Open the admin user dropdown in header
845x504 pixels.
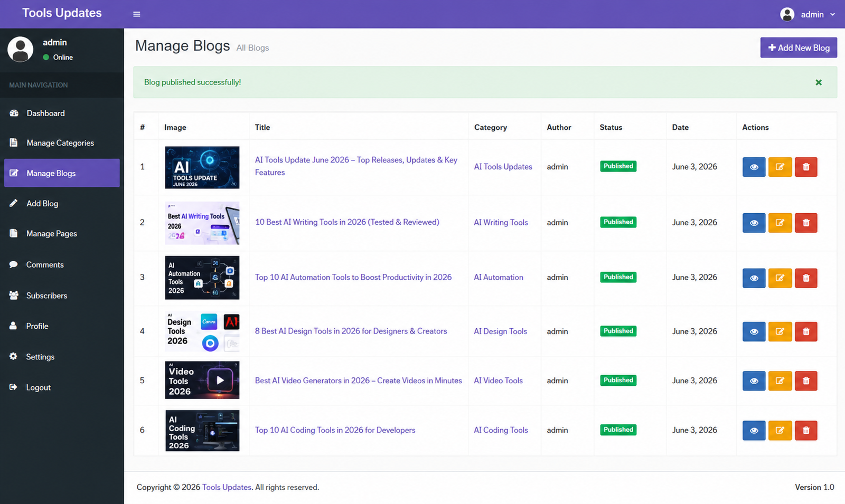(x=808, y=14)
